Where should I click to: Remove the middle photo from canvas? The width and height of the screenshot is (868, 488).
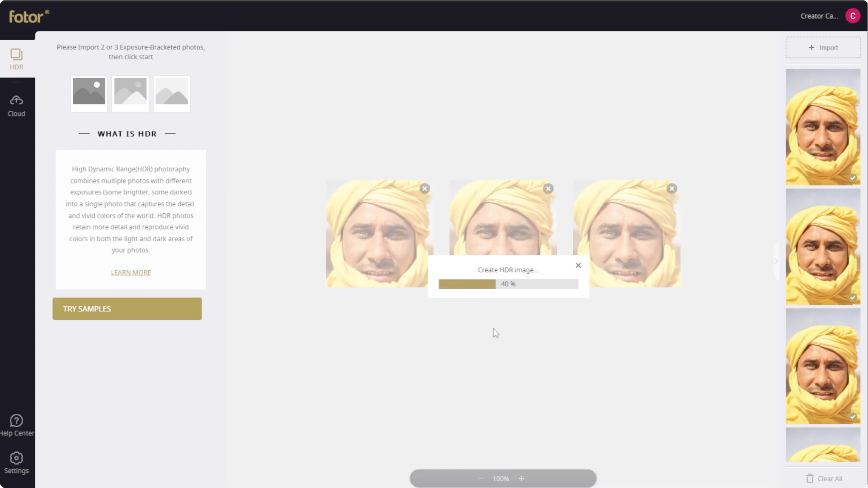[548, 189]
